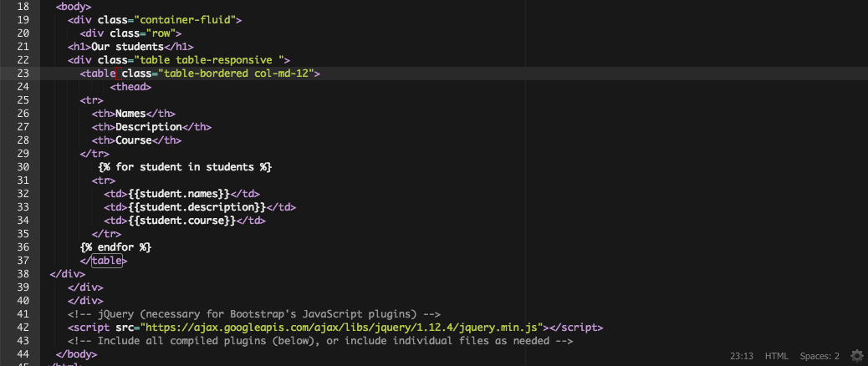Click the '{% for student in students %}' tag
This screenshot has height=366, width=868.
click(x=185, y=167)
